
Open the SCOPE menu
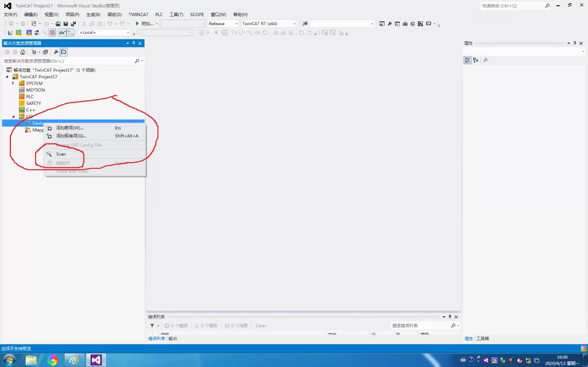197,15
